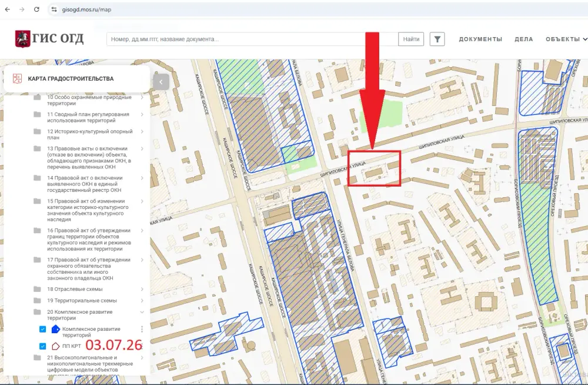Click folder icon of item 17
This screenshot has height=385, width=588.
point(37,260)
